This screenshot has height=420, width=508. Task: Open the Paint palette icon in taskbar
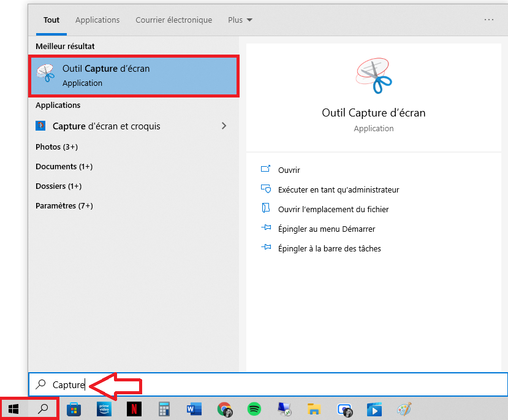[x=404, y=409]
